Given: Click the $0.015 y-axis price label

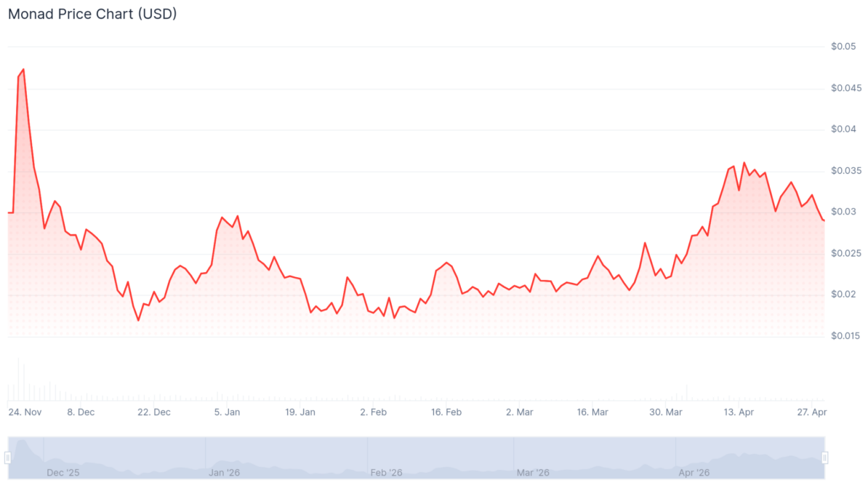Looking at the screenshot, I should point(844,336).
